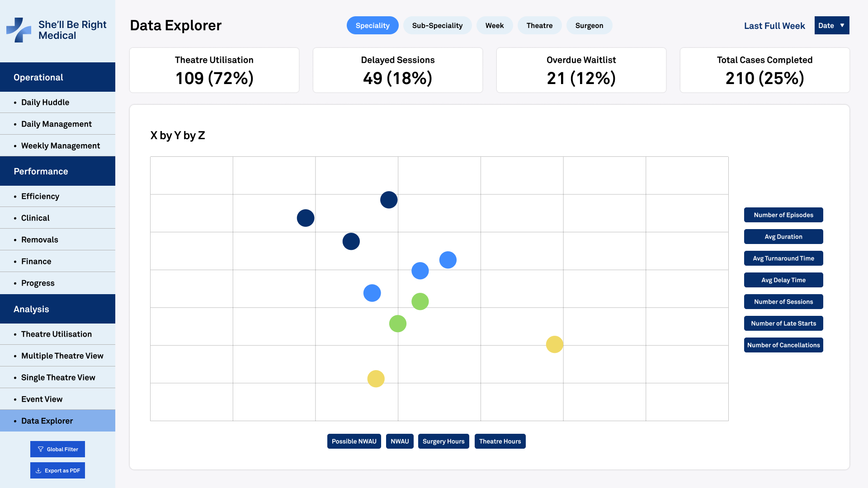Click the lowest blue data point
This screenshot has width=868, height=488.
click(372, 293)
